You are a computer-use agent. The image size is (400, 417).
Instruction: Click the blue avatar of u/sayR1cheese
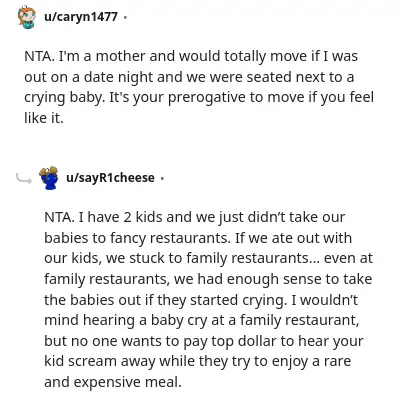pyautogui.click(x=49, y=178)
